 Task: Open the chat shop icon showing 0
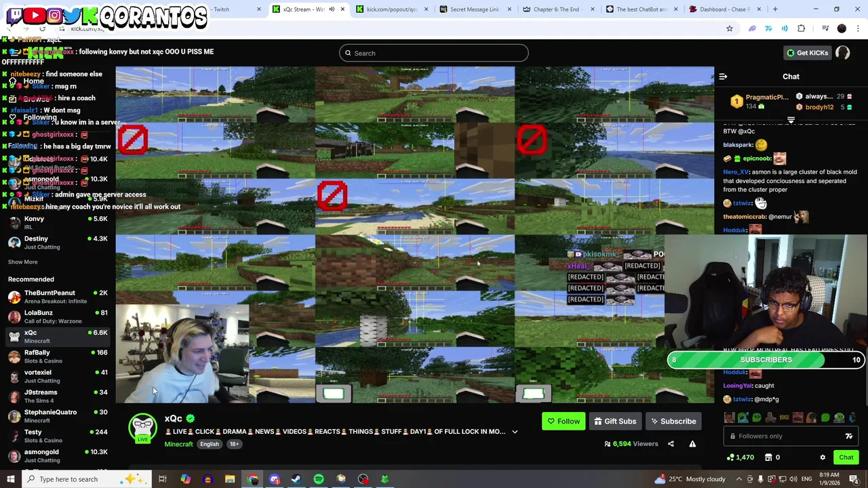click(772, 457)
